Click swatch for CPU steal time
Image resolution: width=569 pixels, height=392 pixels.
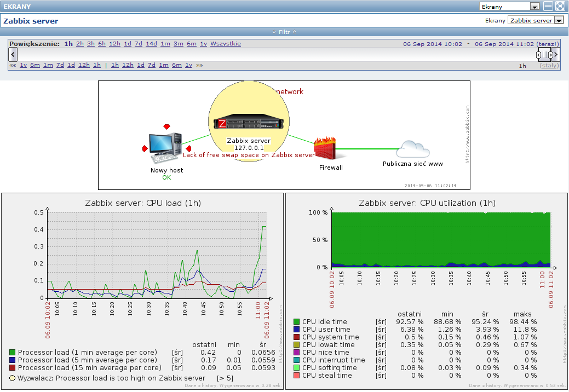296,375
